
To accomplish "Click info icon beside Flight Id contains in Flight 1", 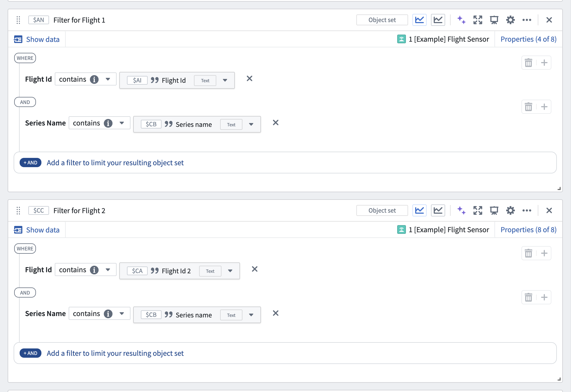I will 94,79.
